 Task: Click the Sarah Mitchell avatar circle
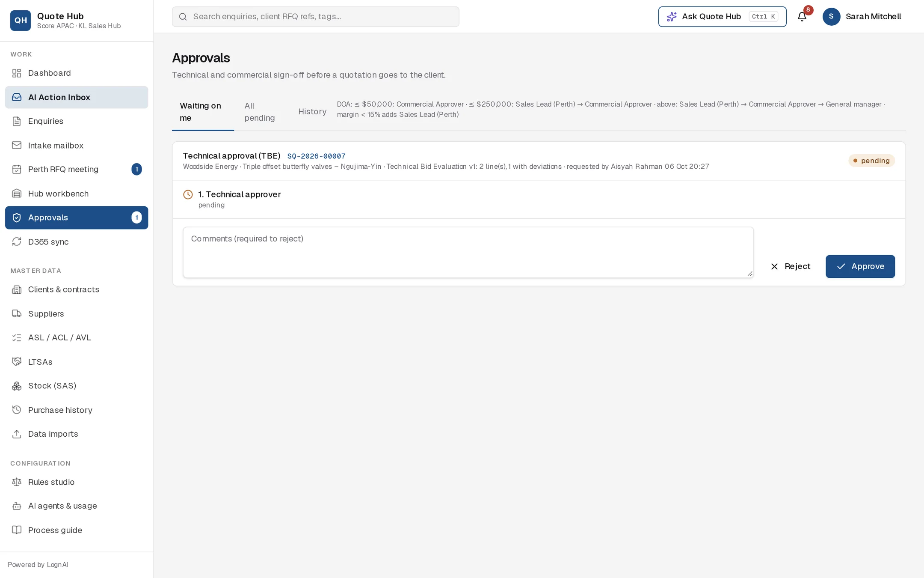tap(831, 17)
